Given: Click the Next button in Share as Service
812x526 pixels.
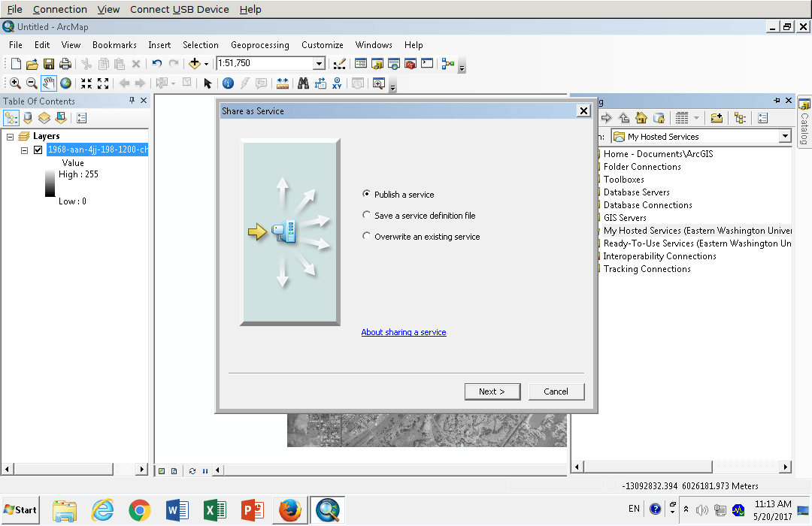Looking at the screenshot, I should (x=492, y=391).
